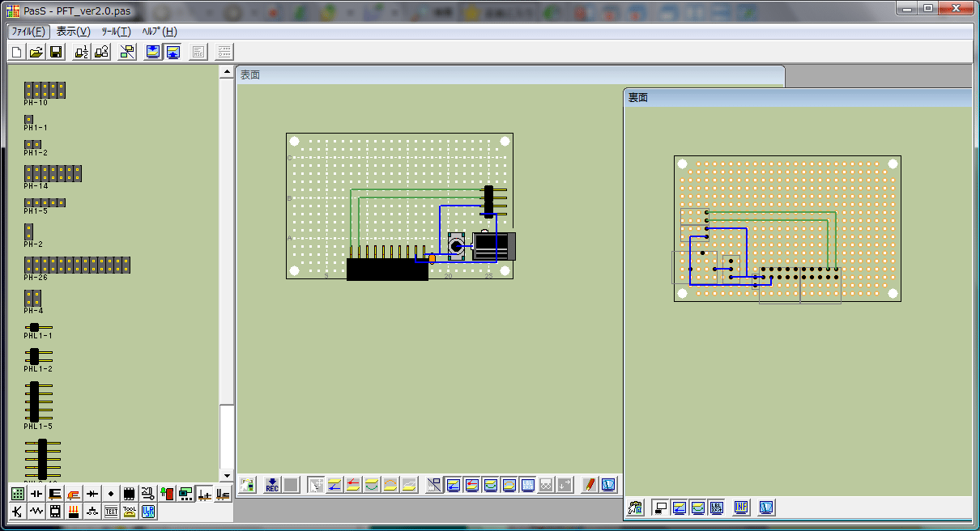Toggle the back-side board view button
This screenshot has height=531, width=980.
click(x=173, y=53)
